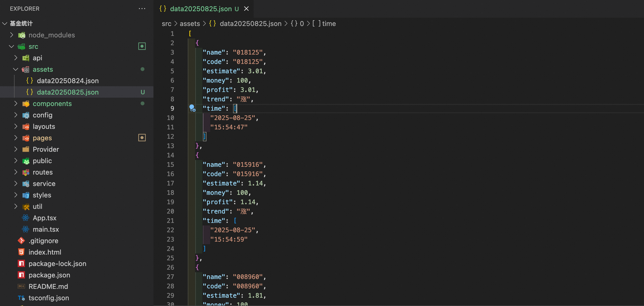
Task: Open main.tsx in the explorer
Action: click(x=46, y=229)
